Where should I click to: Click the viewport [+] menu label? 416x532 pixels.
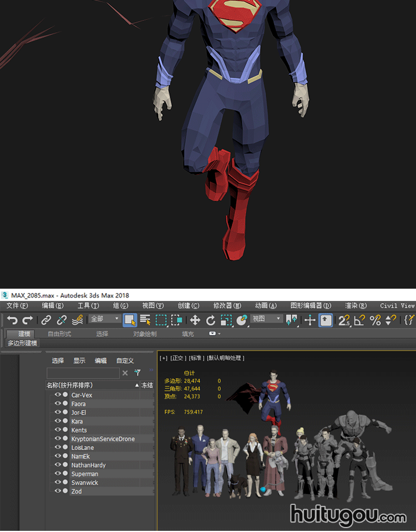click(164, 358)
